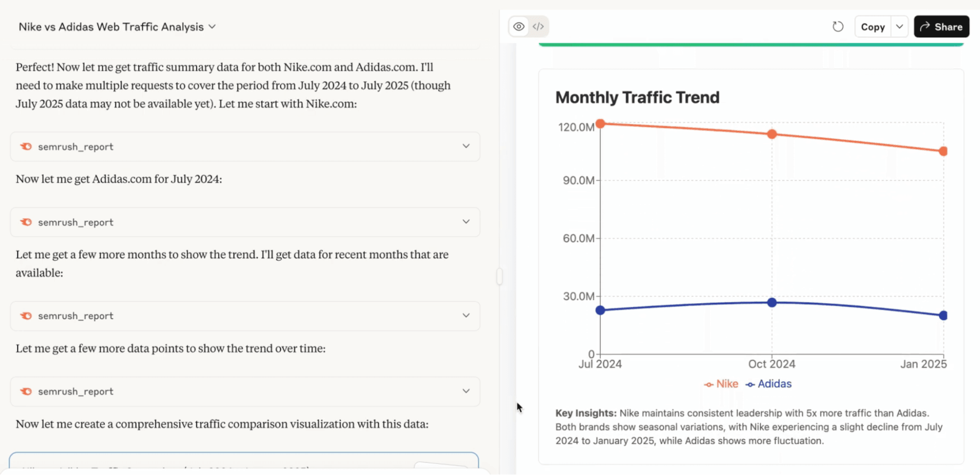Open the Copy button dropdown arrow
Screen dimensions: 980x475
pyautogui.click(x=900, y=26)
